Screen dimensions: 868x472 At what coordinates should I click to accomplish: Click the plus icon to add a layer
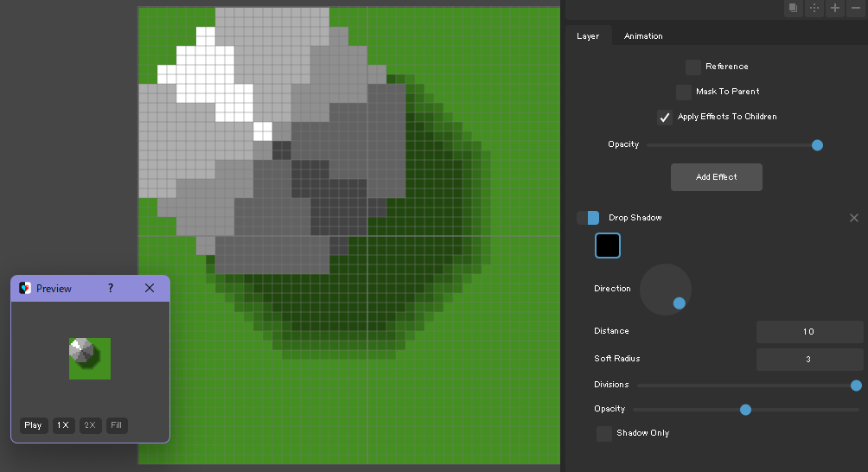tap(835, 8)
